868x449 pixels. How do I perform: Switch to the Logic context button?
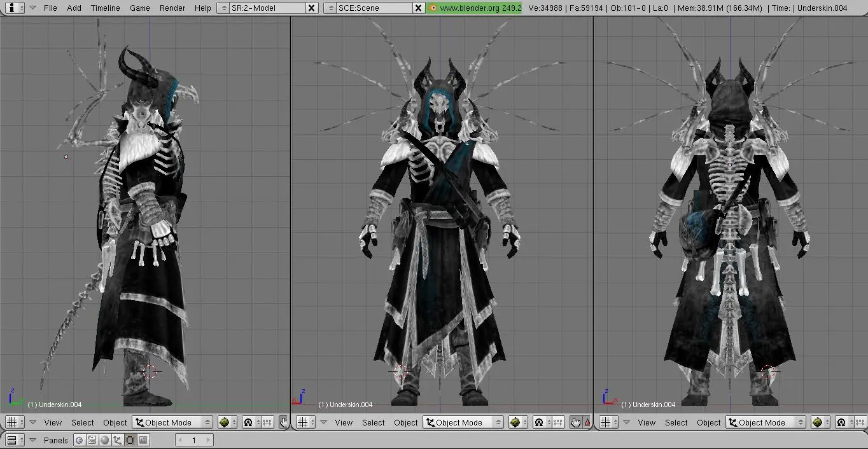pyautogui.click(x=80, y=440)
